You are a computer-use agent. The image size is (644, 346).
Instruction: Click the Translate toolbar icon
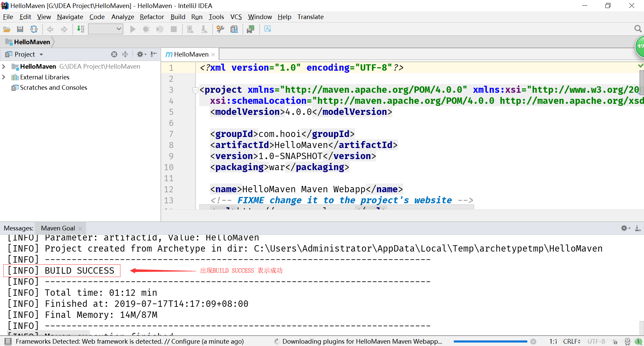pyautogui.click(x=268, y=29)
